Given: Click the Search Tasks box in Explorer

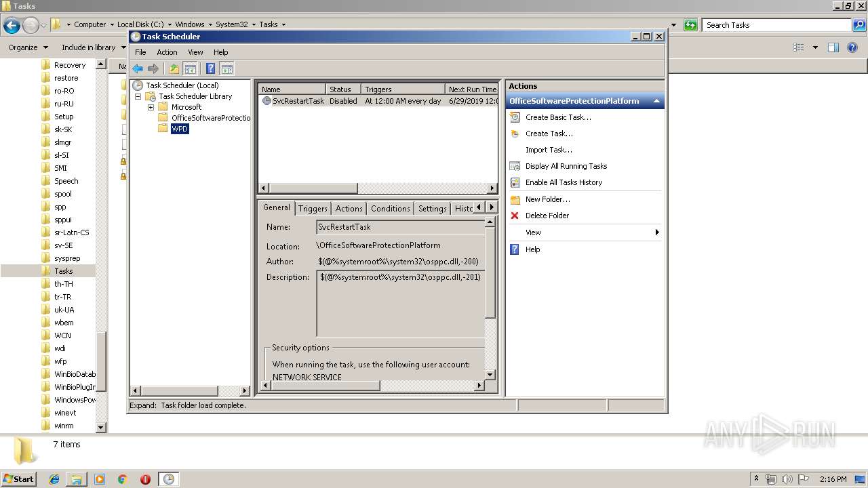Looking at the screenshot, I should tap(776, 25).
